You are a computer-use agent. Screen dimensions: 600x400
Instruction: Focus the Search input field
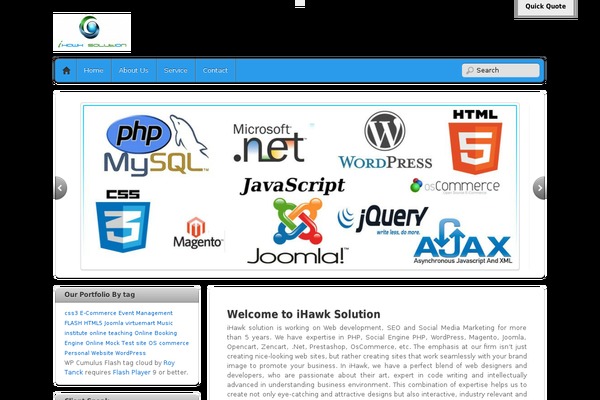[x=501, y=70]
